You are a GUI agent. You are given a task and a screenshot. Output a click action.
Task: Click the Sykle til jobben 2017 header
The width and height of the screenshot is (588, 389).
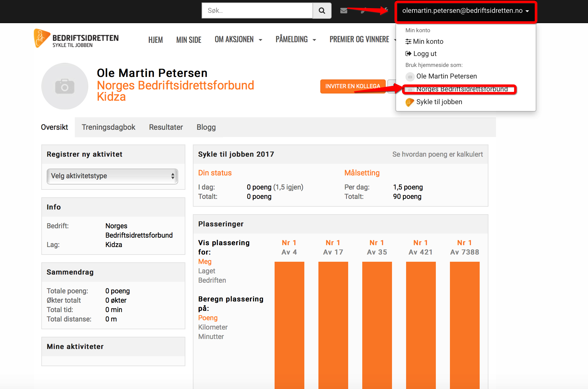coord(236,154)
